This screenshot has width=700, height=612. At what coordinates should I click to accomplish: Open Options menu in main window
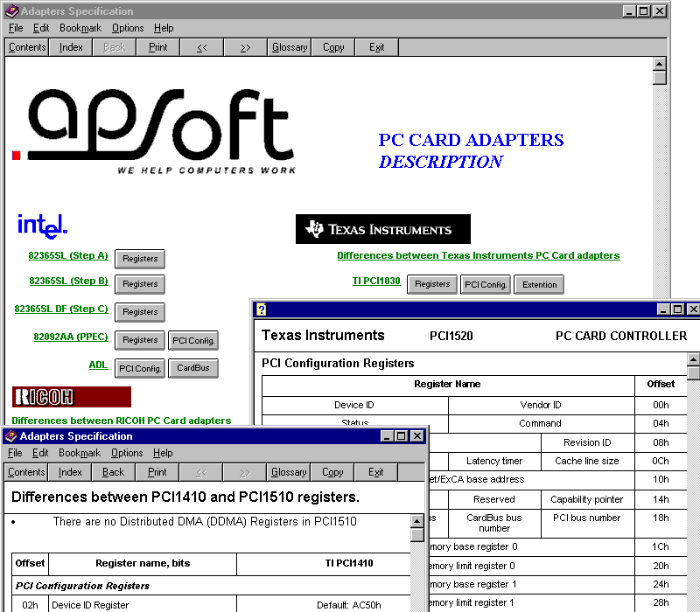pos(128,28)
